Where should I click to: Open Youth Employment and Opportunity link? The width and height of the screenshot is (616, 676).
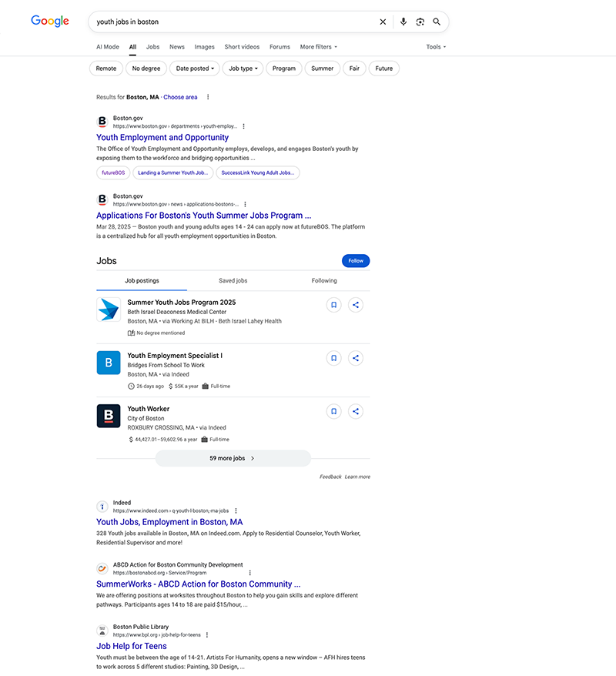[162, 138]
